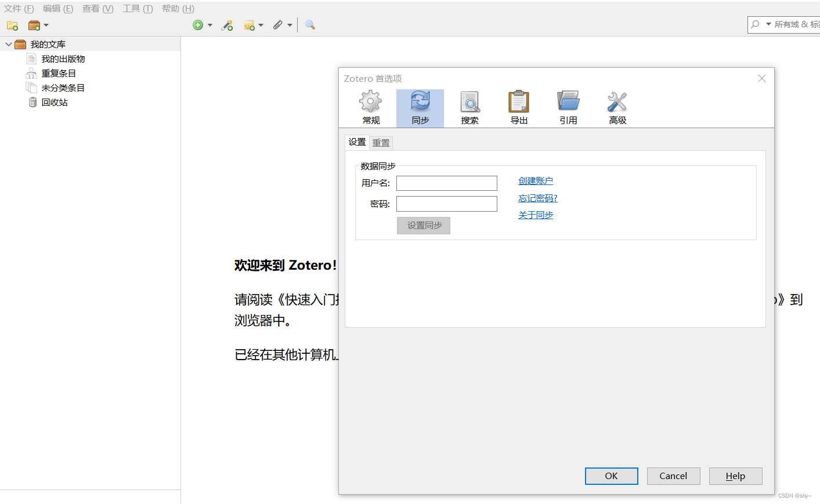Screen dimensions: 820x504
Task: Select the 重置 tab
Action: pyautogui.click(x=381, y=143)
